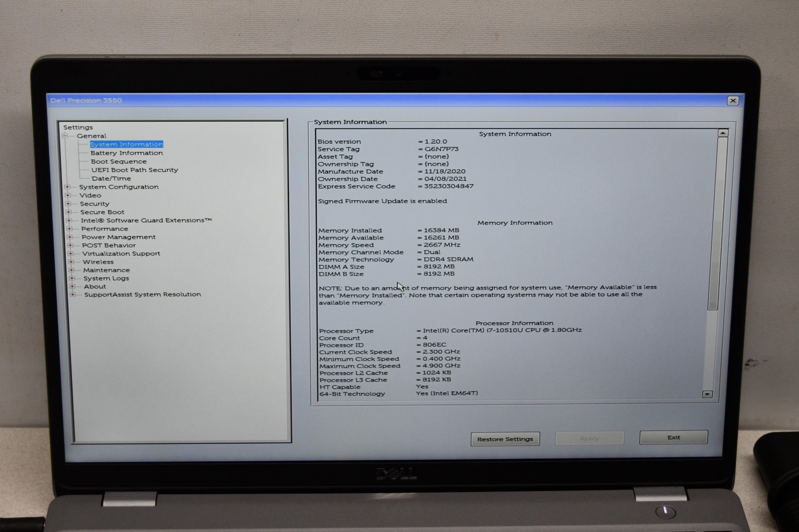
Task: Click the Processor Information heading
Action: click(x=514, y=323)
